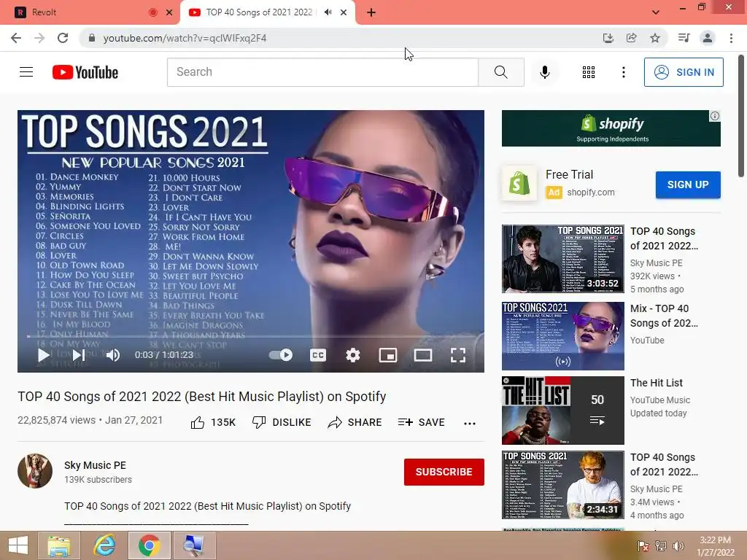Switch to the Revolt tab
This screenshot has height=560, width=747.
tap(90, 12)
